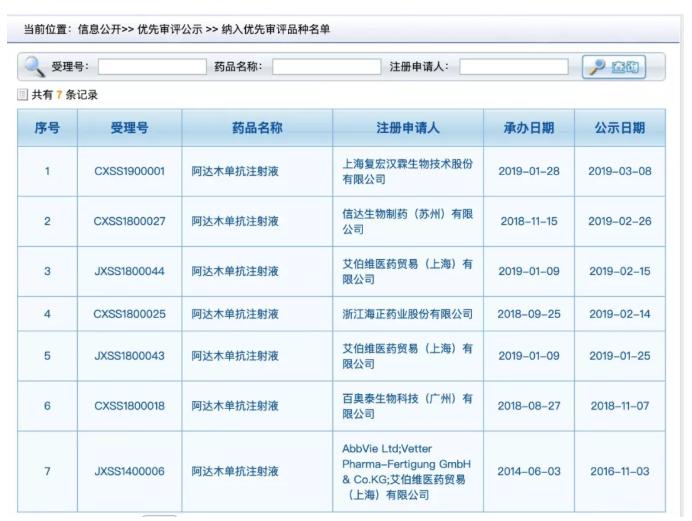Click 承办日期 2014-06-03

tap(529, 471)
